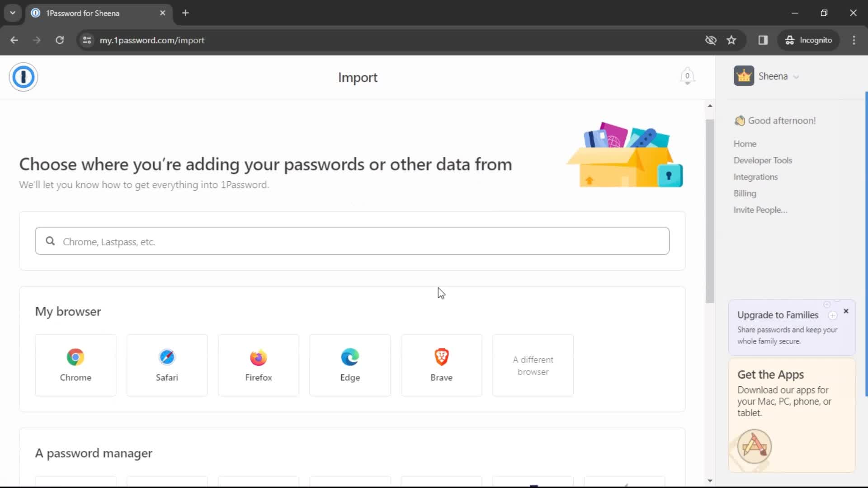Image resolution: width=868 pixels, height=488 pixels.
Task: Click the notification bell icon
Action: click(x=687, y=75)
